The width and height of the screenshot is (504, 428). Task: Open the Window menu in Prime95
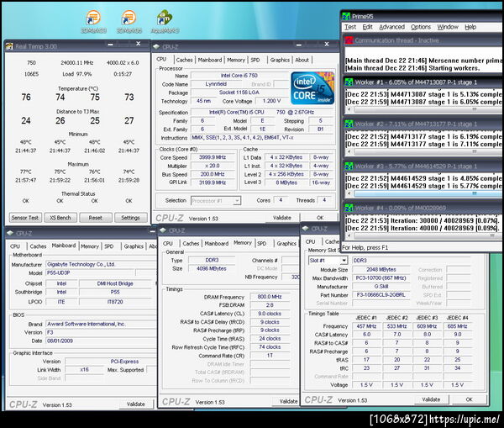point(448,27)
